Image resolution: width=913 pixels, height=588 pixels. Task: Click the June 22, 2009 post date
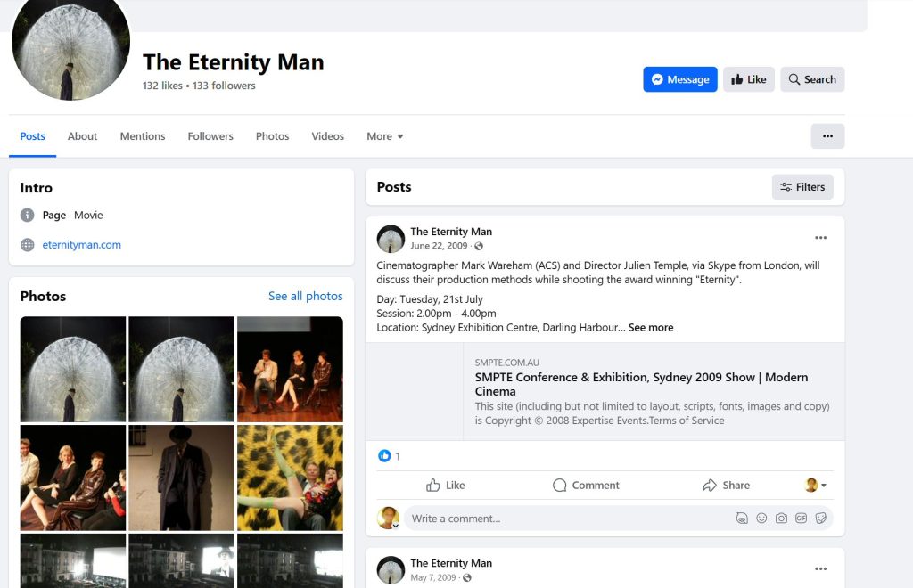439,246
